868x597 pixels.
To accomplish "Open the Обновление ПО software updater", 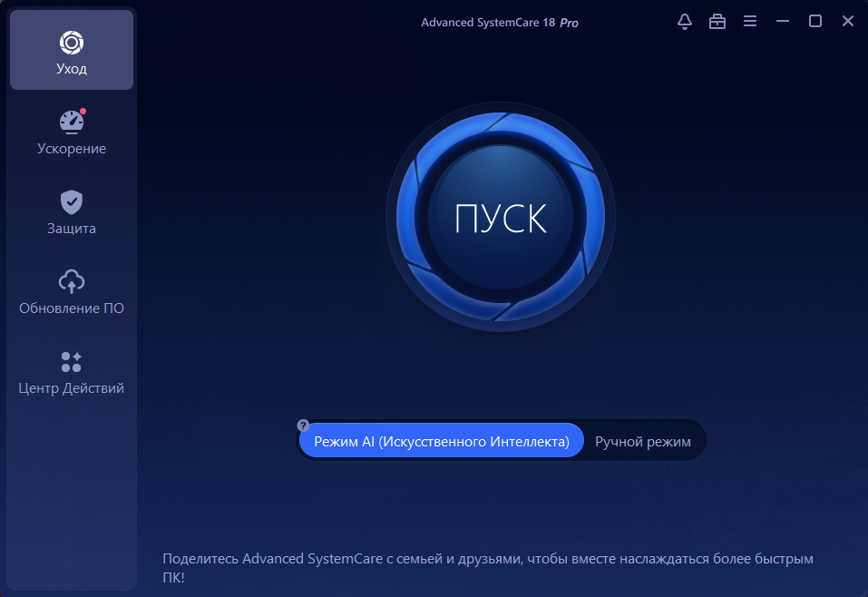I will (72, 292).
